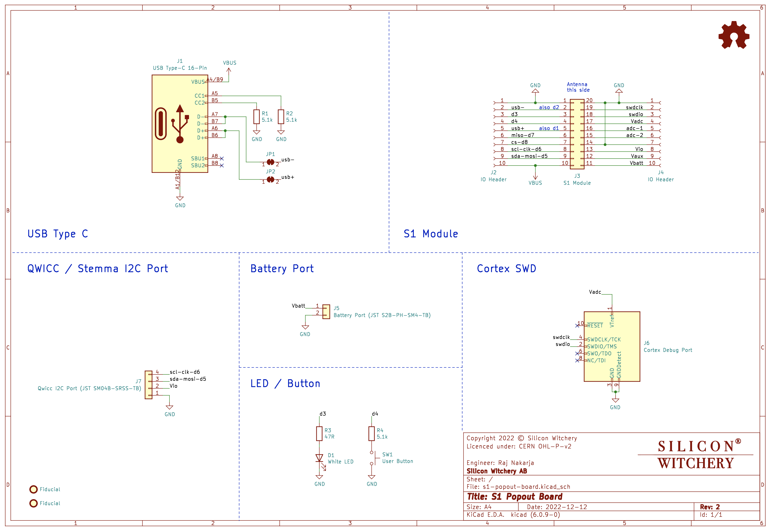
Task: Click solder jumper JP1
Action: tap(270, 162)
